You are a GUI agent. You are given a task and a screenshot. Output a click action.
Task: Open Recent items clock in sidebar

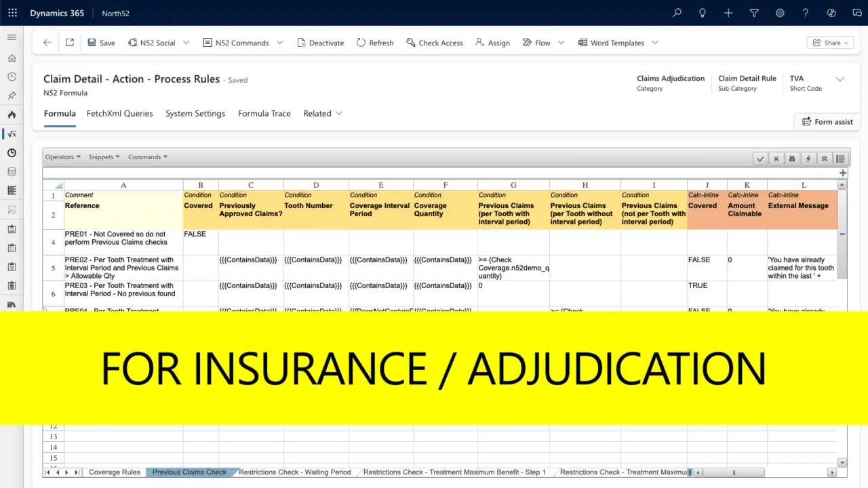pyautogui.click(x=12, y=77)
